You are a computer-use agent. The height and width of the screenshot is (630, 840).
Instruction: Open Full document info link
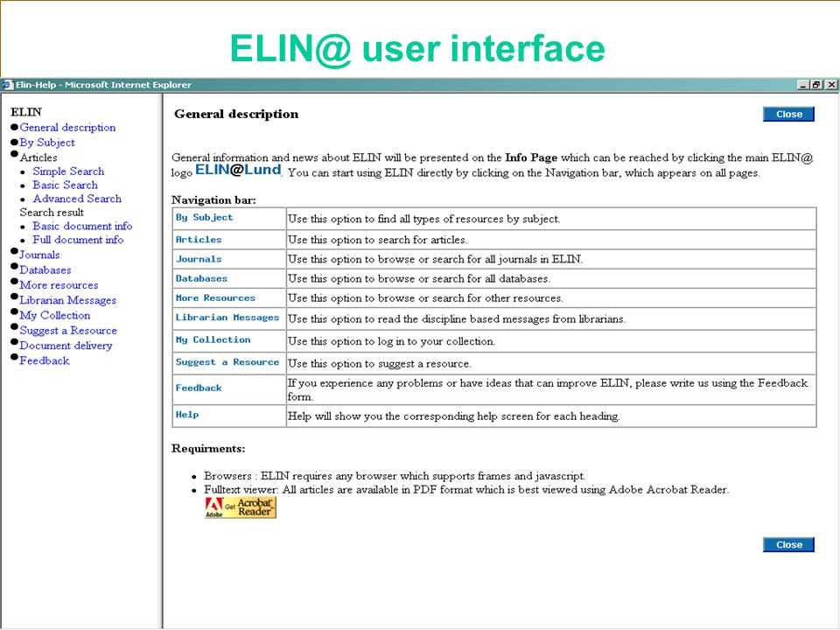tap(78, 240)
